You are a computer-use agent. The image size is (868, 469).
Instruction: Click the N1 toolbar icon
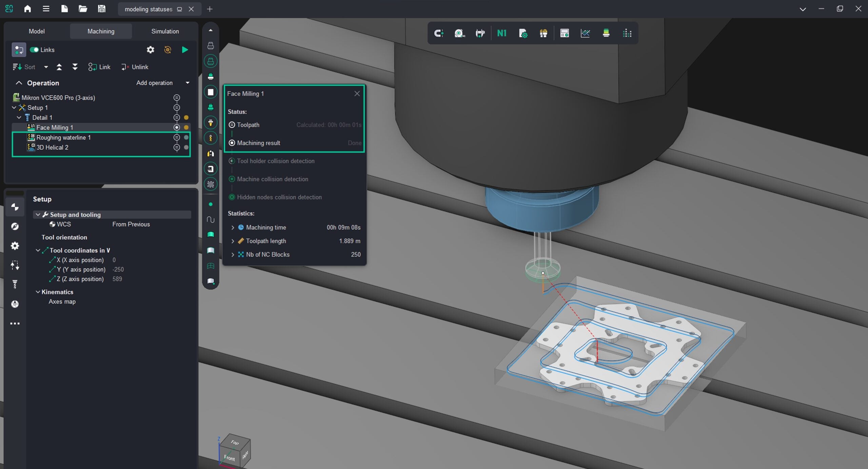(x=501, y=33)
